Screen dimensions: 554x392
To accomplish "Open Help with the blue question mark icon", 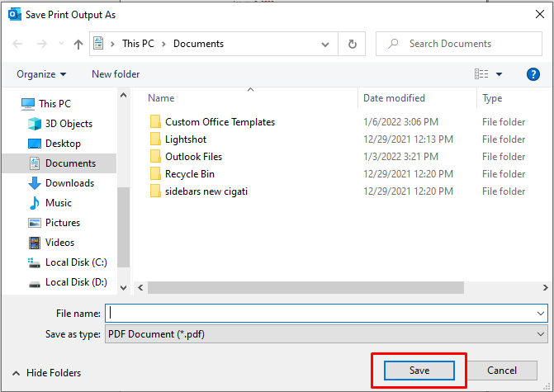I will tap(533, 74).
